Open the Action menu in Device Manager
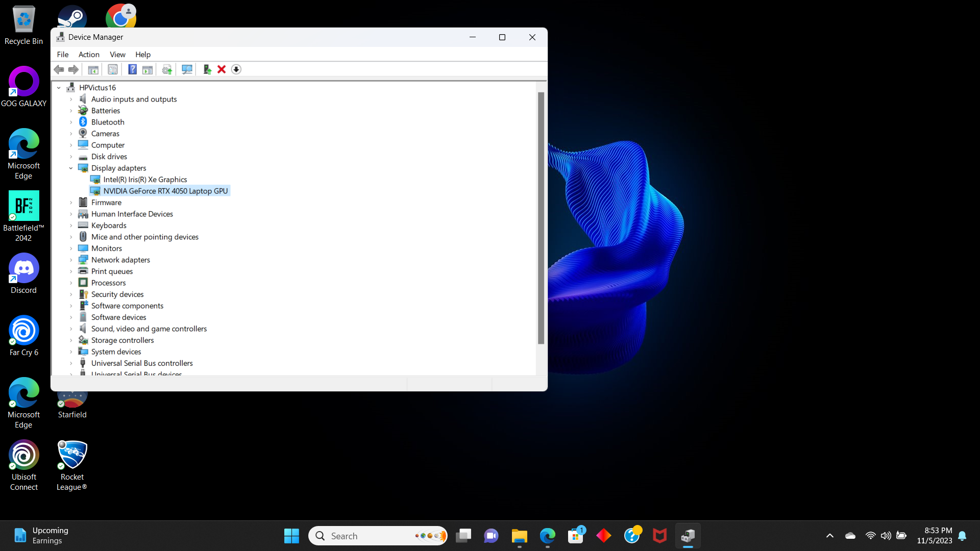Viewport: 980px width, 551px height. click(89, 55)
